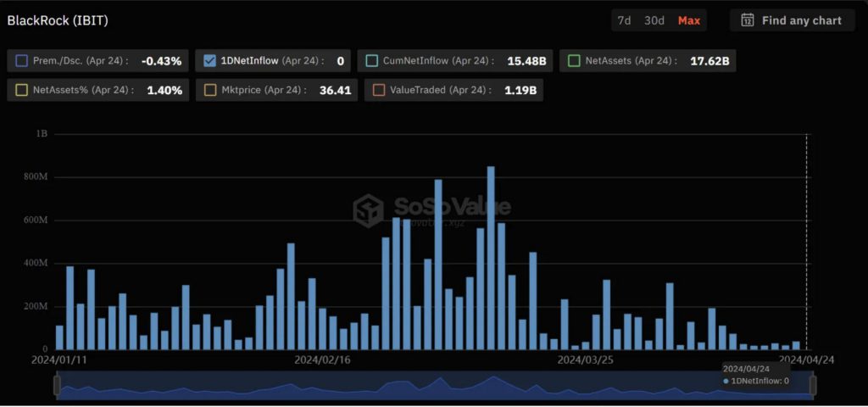
Task: Select the 7d time range
Action: (x=624, y=20)
